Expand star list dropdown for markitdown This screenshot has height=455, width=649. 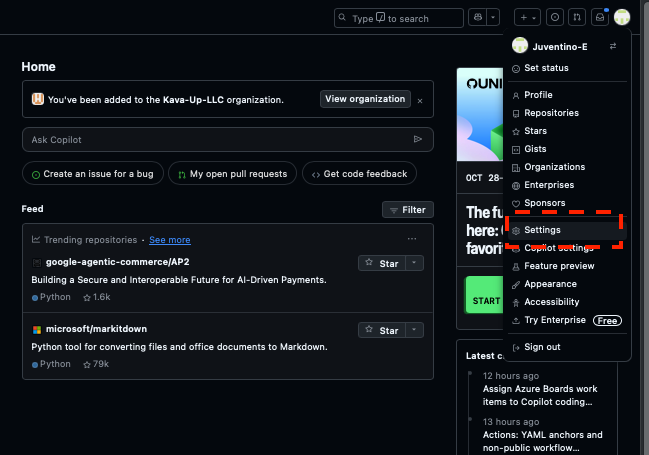415,330
